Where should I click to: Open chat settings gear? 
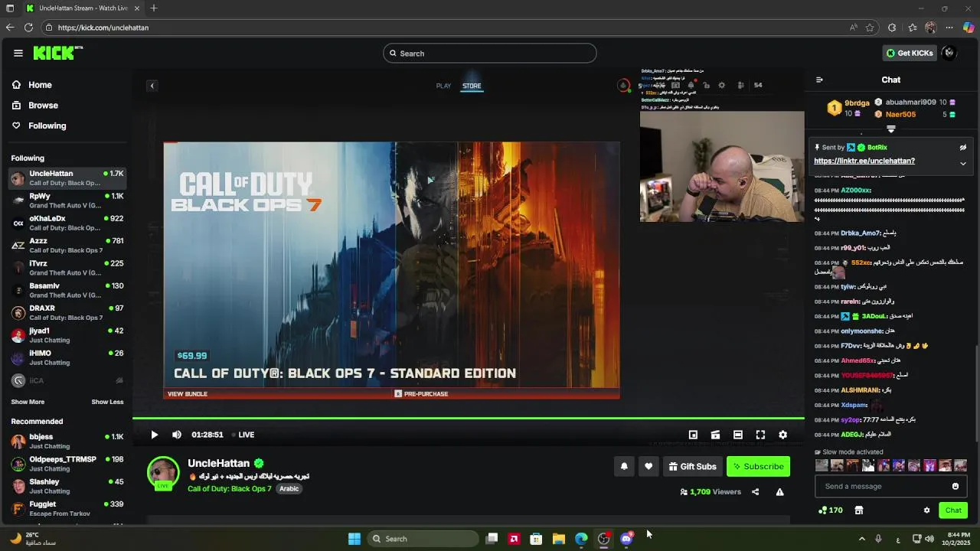(926, 510)
